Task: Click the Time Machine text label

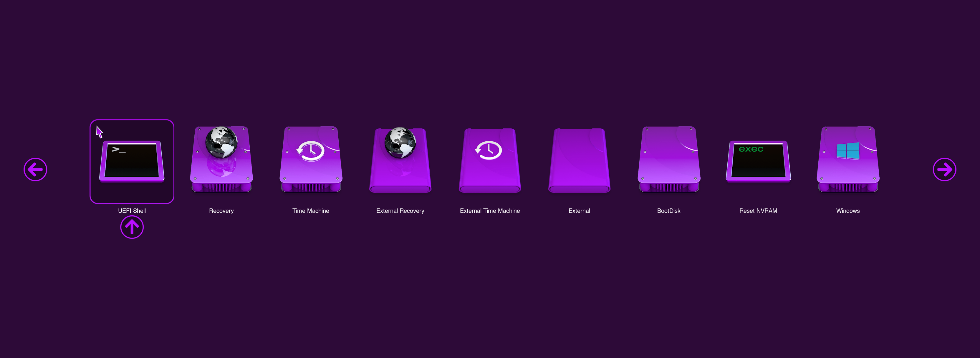Action: (x=311, y=211)
